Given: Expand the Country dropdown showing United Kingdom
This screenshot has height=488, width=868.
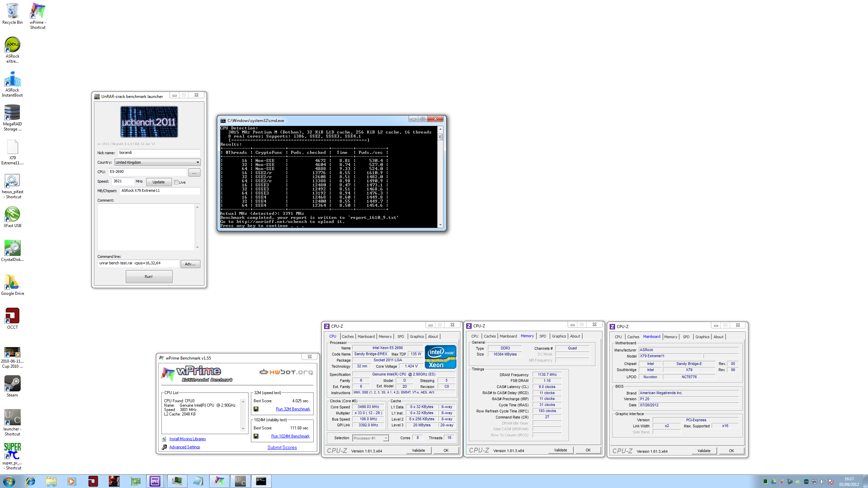Looking at the screenshot, I should click(157, 162).
